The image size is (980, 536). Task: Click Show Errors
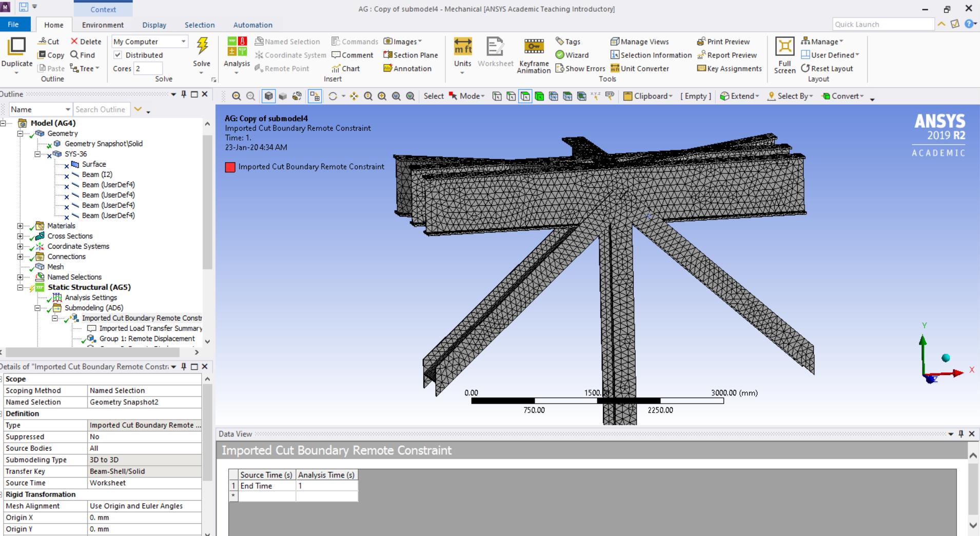tap(580, 68)
